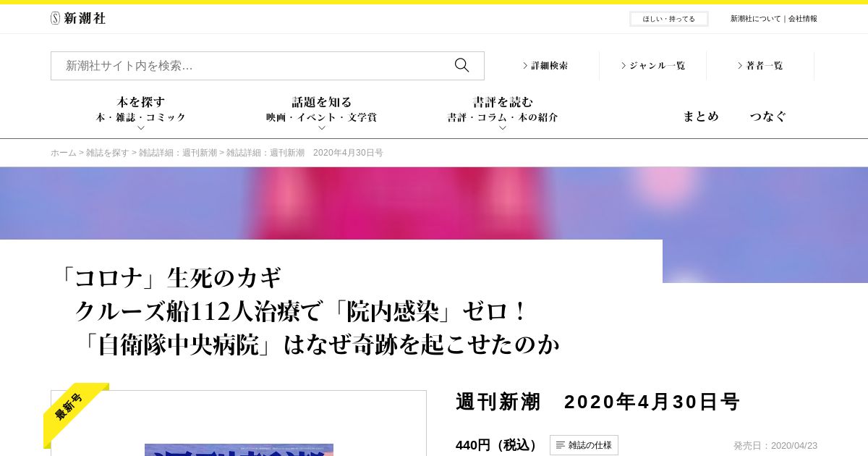Click the 発売日：2020/04/23 text
Image resolution: width=868 pixels, height=456 pixels.
[775, 446]
